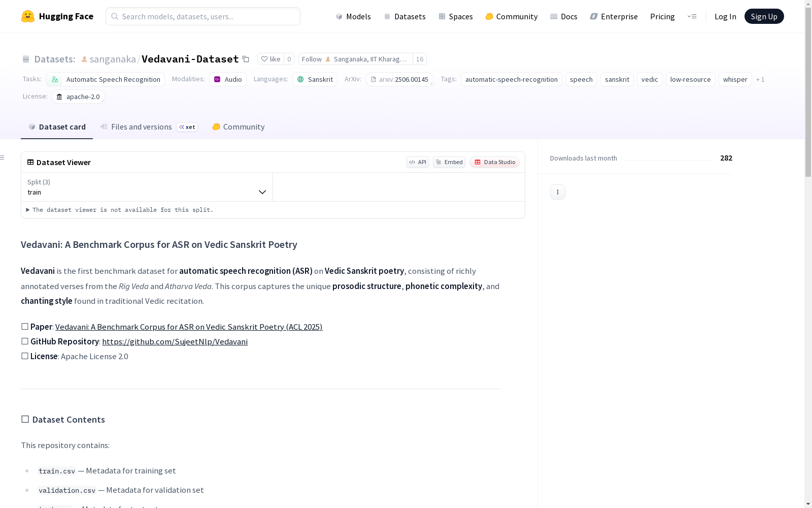Open the additional navigation menu icon
Viewport: 812px width, 508px height.
coord(692,16)
